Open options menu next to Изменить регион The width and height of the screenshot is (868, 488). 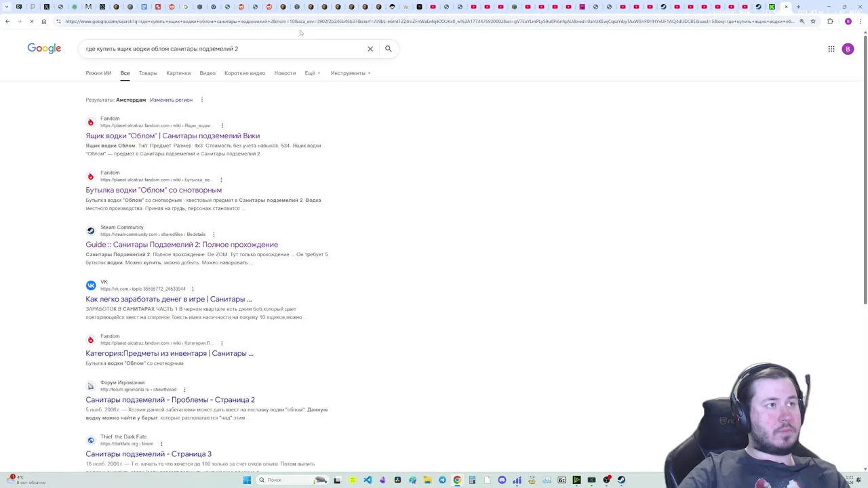pos(201,100)
